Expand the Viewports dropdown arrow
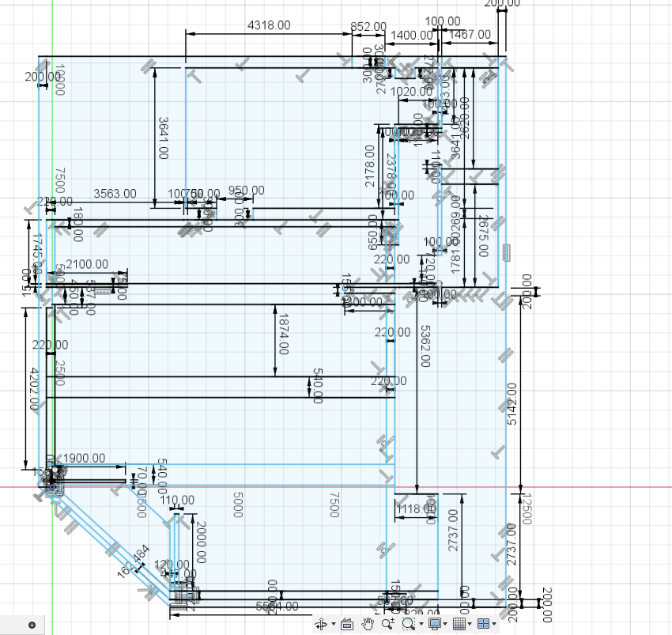 (x=494, y=624)
